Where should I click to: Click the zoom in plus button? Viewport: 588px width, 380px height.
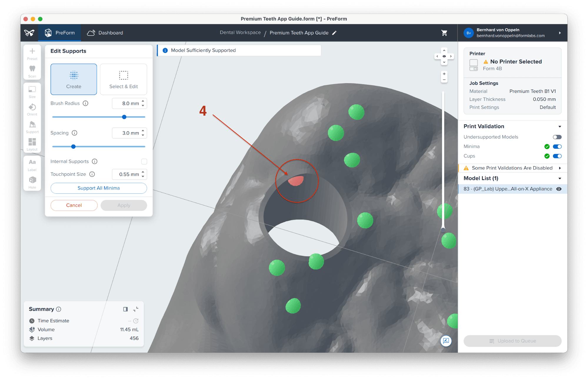pos(444,74)
